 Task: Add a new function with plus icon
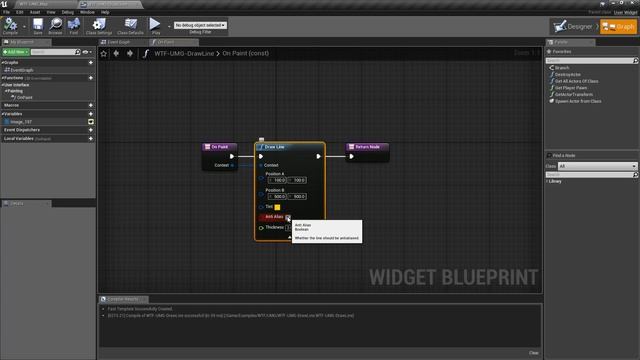point(91,78)
